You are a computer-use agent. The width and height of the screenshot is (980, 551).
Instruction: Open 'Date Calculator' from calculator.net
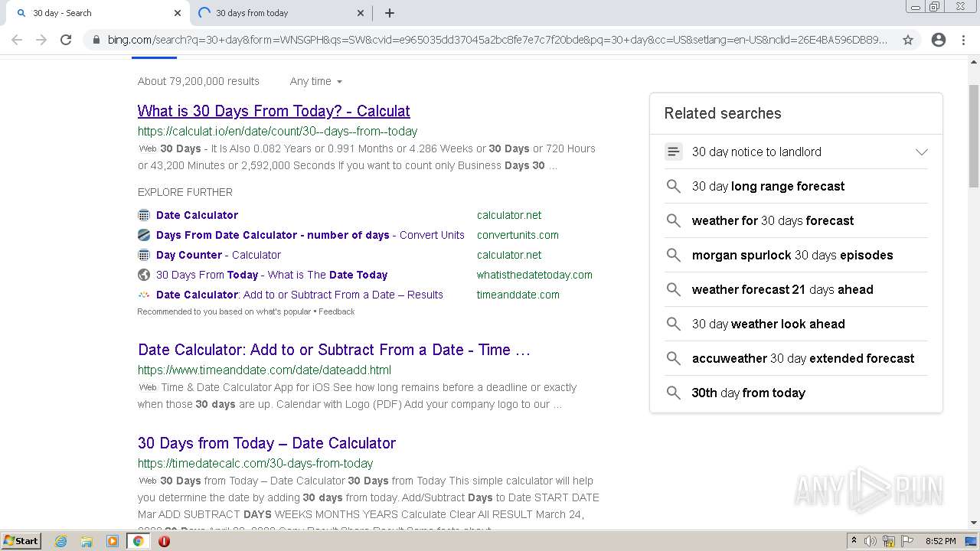tap(197, 215)
